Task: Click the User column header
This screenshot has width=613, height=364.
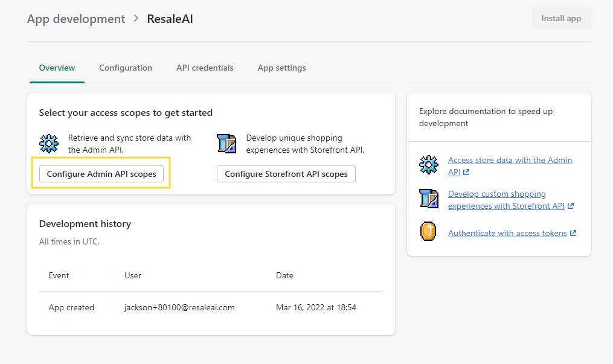Action: tap(133, 275)
